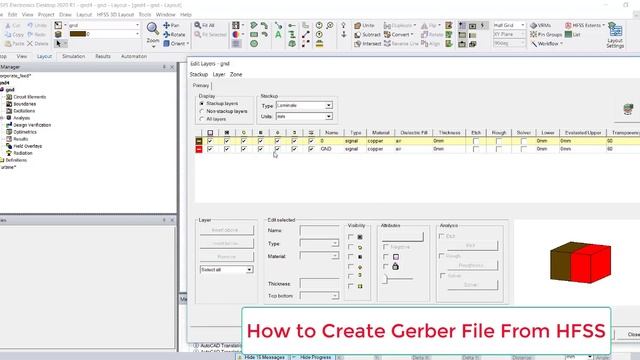This screenshot has width=640, height=360.
Task: Activate the Pan tool
Action: [x=171, y=25]
